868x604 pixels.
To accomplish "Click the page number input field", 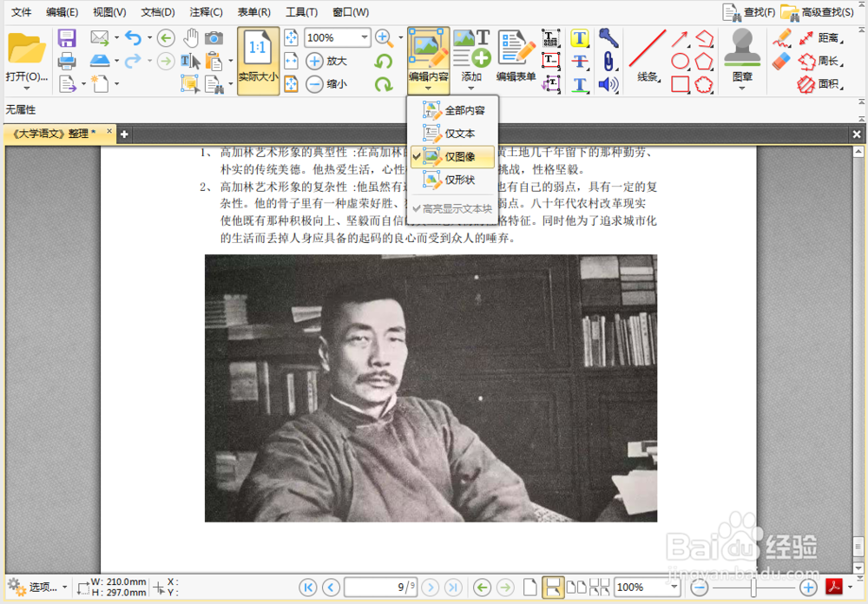I will (379, 588).
